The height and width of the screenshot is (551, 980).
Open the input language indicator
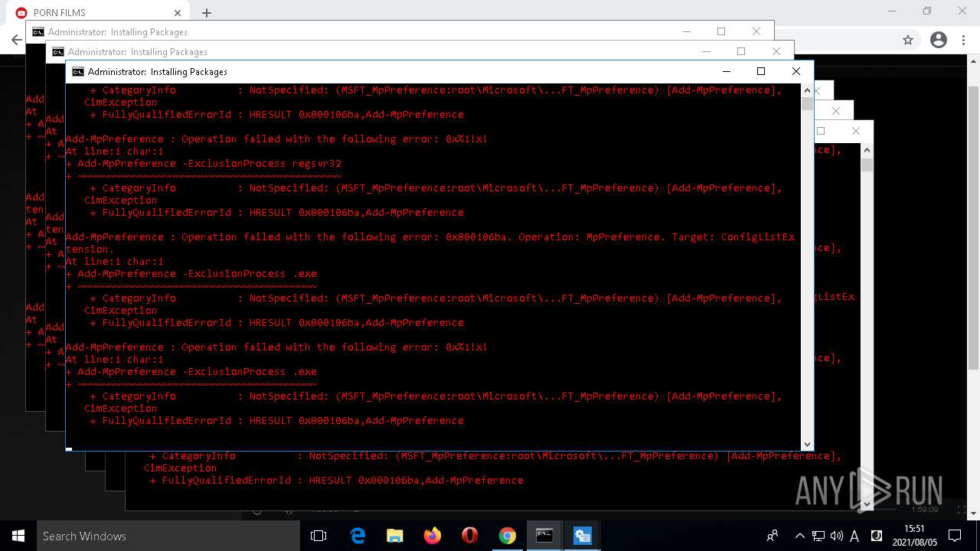854,536
